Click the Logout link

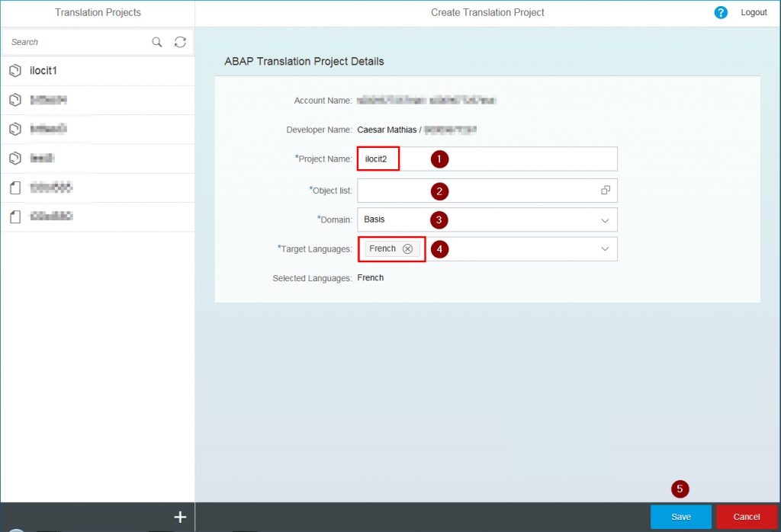(x=754, y=12)
